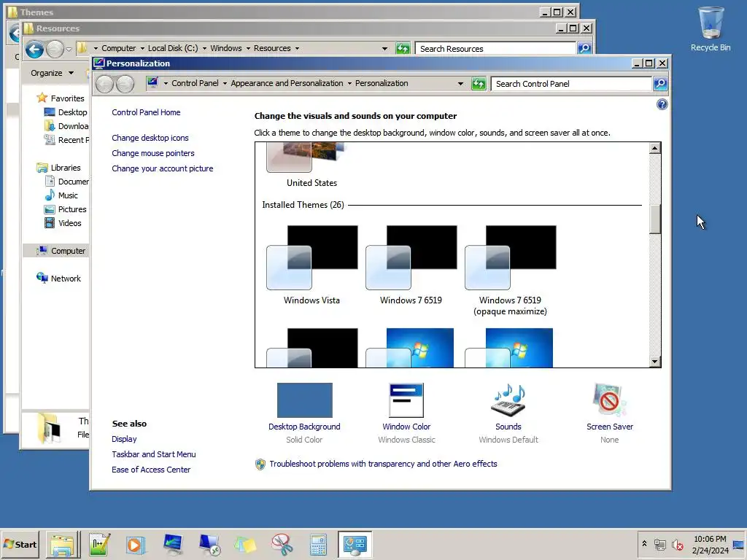
Task: Click Local Disk (C:) breadcrumb
Action: (172, 48)
